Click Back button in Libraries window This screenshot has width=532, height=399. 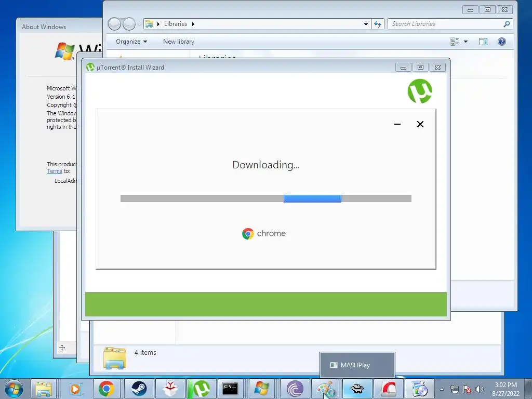tap(114, 24)
